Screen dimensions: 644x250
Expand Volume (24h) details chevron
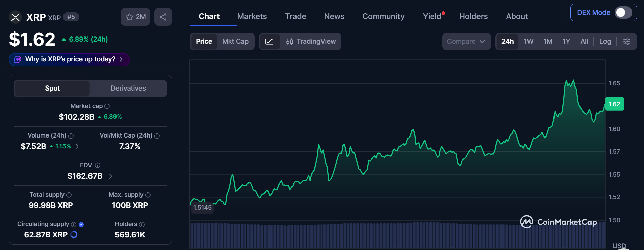tap(77, 146)
